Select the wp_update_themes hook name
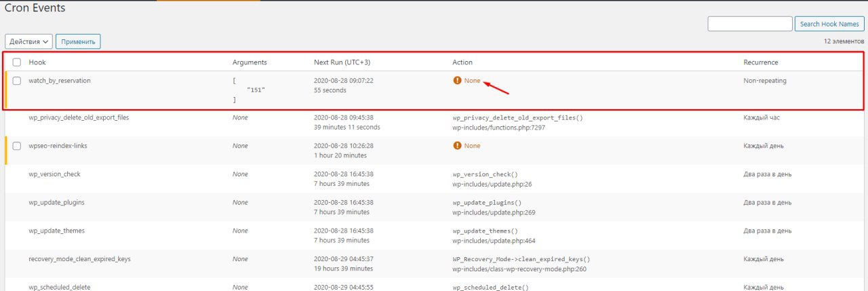The width and height of the screenshot is (868, 291). (56, 231)
